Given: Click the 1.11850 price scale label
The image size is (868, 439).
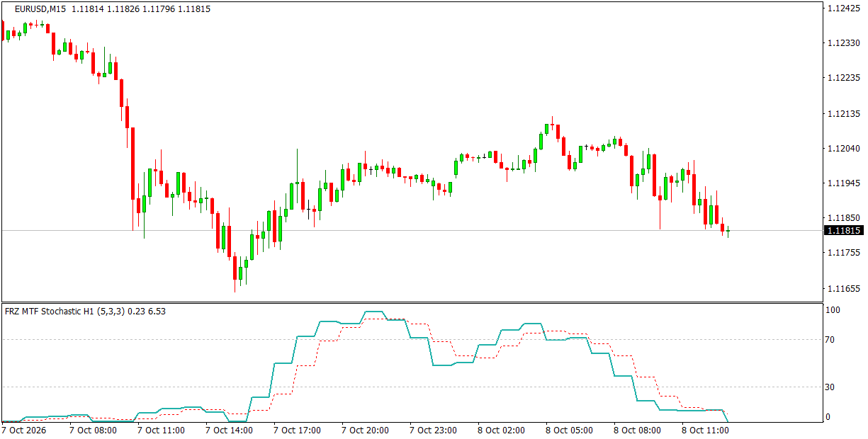Looking at the screenshot, I should 844,217.
